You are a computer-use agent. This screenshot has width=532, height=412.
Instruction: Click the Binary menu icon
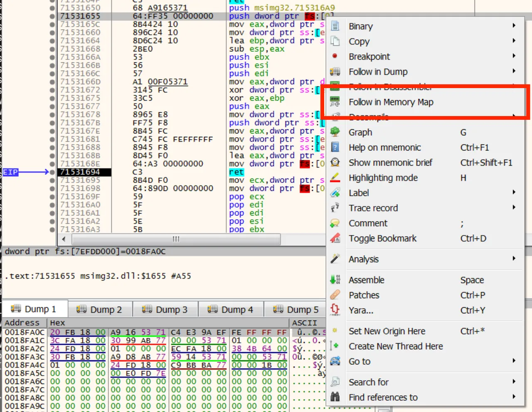pyautogui.click(x=335, y=26)
